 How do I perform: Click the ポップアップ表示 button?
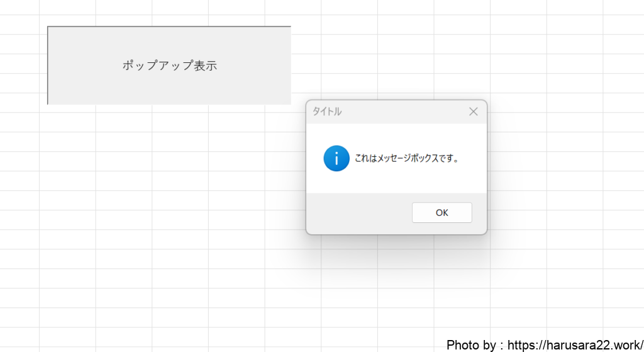click(169, 65)
